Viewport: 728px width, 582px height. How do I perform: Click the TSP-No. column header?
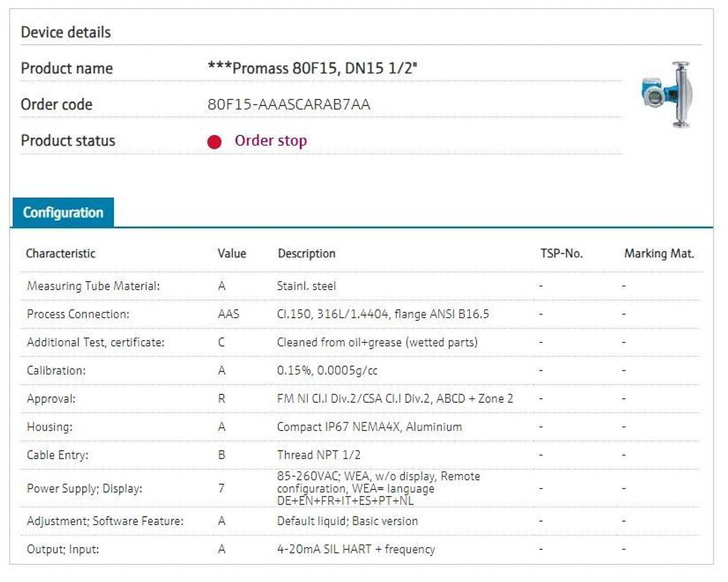[561, 253]
